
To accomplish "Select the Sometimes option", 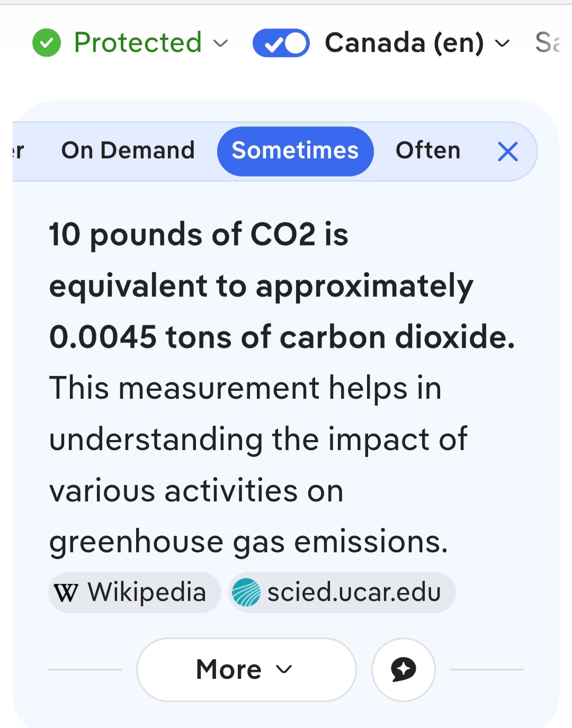I will click(x=295, y=151).
